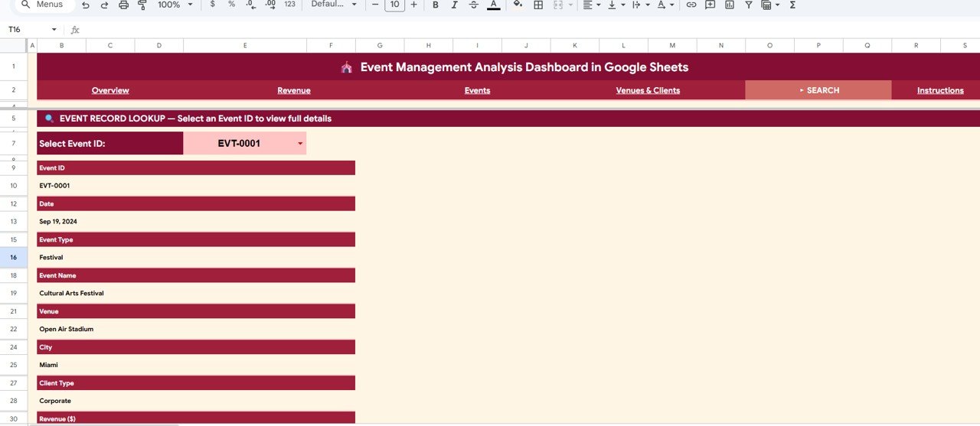The height and width of the screenshot is (426, 980).
Task: Open the Functions sigma icon
Action: [792, 5]
